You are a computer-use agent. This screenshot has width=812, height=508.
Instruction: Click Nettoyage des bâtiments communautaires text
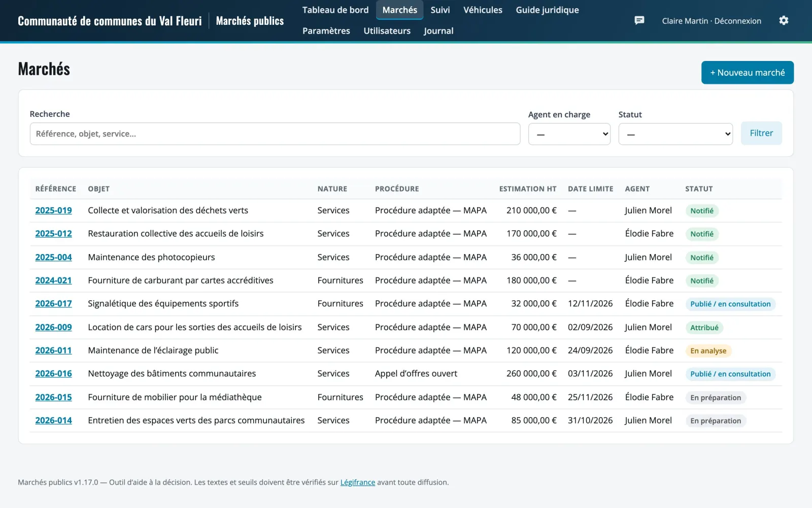click(x=172, y=373)
